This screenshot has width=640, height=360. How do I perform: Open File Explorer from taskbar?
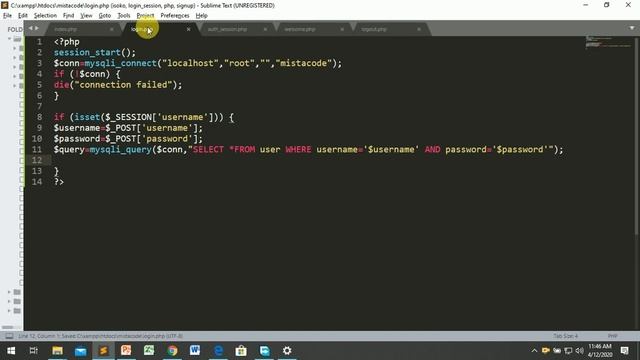[x=57, y=351]
